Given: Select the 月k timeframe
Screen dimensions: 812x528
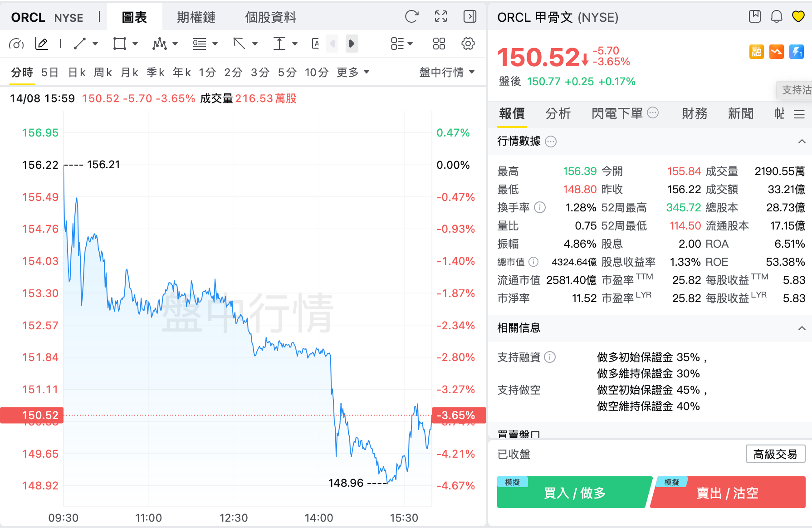Looking at the screenshot, I should (x=129, y=72).
